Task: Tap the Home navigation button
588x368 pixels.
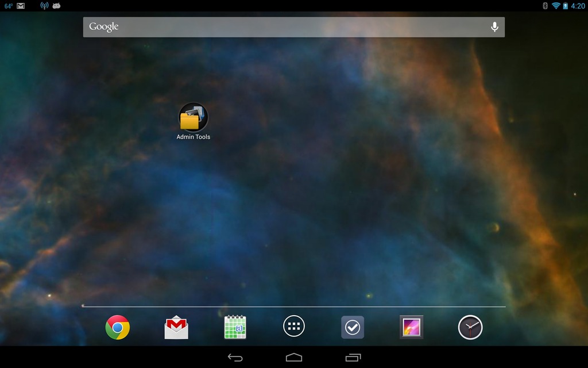Action: pos(294,357)
